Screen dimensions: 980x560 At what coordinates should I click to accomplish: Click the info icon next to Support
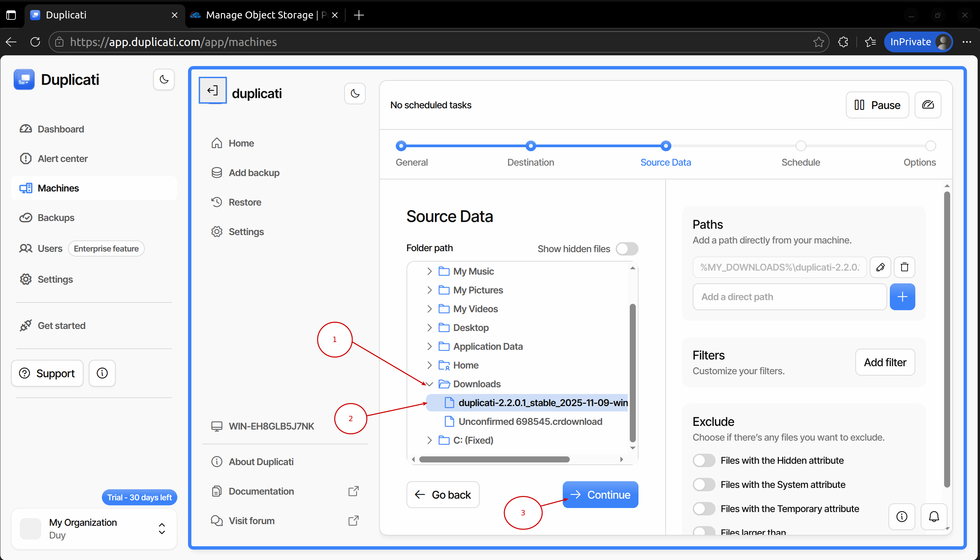[102, 373]
